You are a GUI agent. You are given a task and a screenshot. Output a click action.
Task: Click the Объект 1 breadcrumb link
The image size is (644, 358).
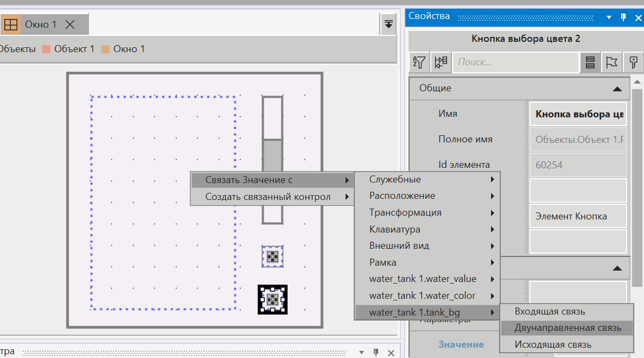tap(74, 49)
